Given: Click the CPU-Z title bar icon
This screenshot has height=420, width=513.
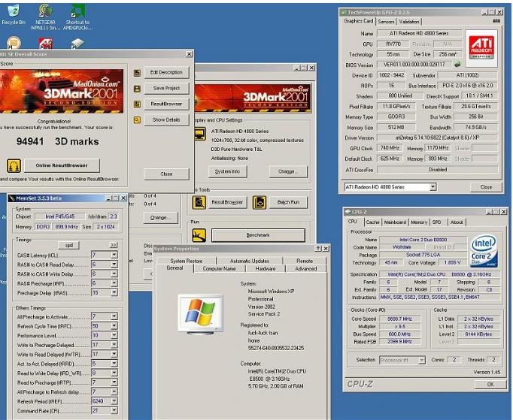Looking at the screenshot, I should [348, 212].
